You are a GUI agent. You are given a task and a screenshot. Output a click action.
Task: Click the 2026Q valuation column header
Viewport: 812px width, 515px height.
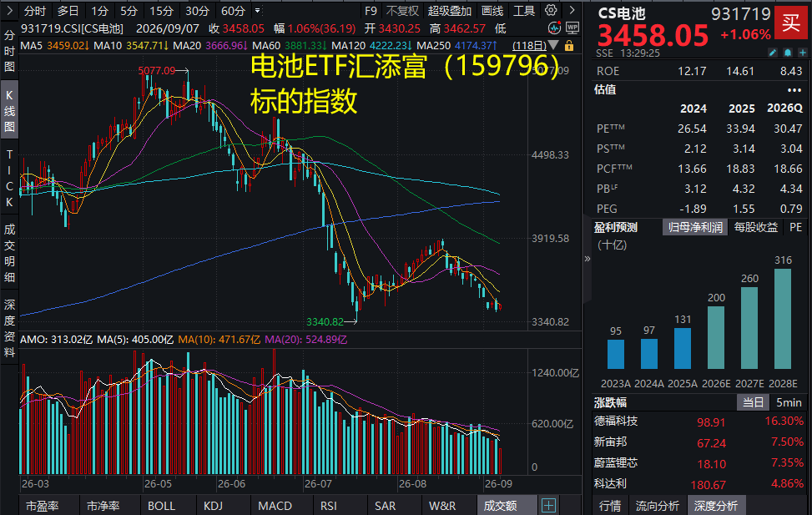tap(784, 108)
